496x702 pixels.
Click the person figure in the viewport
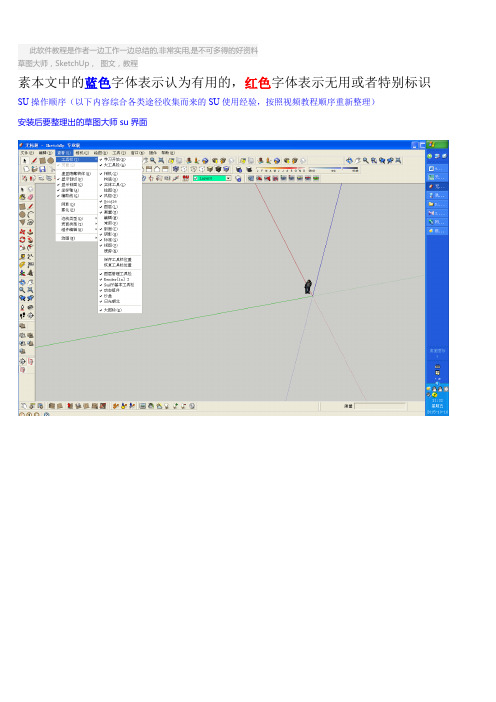coord(308,287)
